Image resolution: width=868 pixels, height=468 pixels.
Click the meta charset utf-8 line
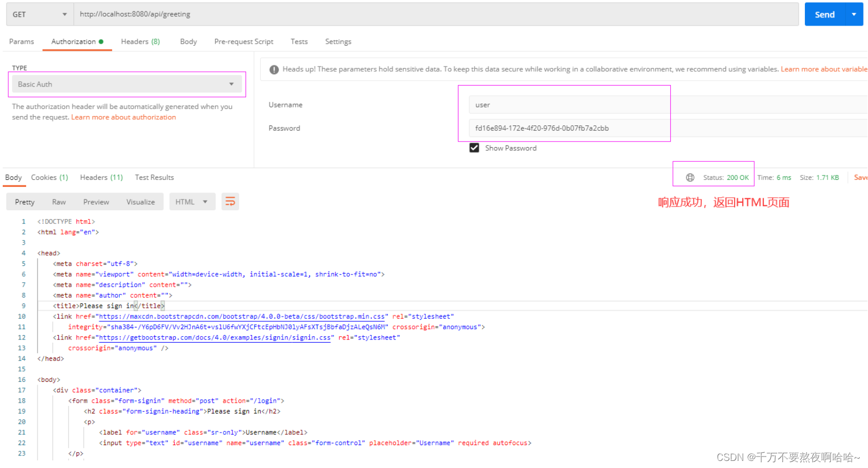(x=95, y=264)
